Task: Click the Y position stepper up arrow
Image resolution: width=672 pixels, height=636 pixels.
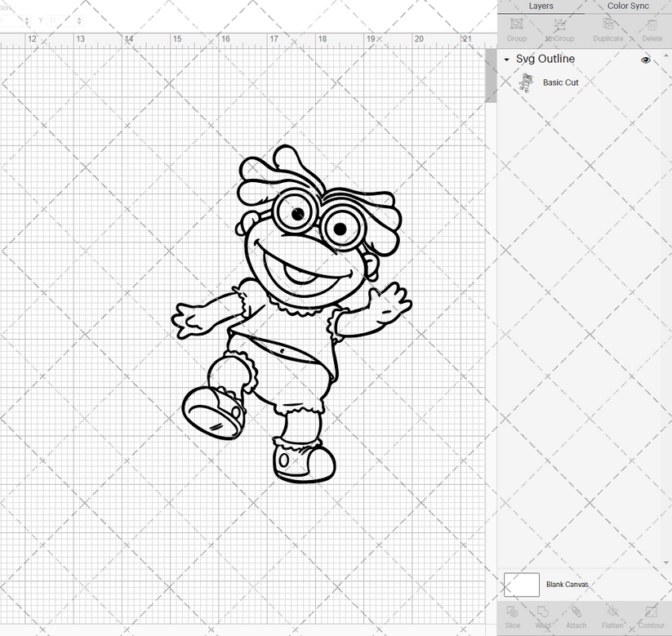Action: point(79,18)
